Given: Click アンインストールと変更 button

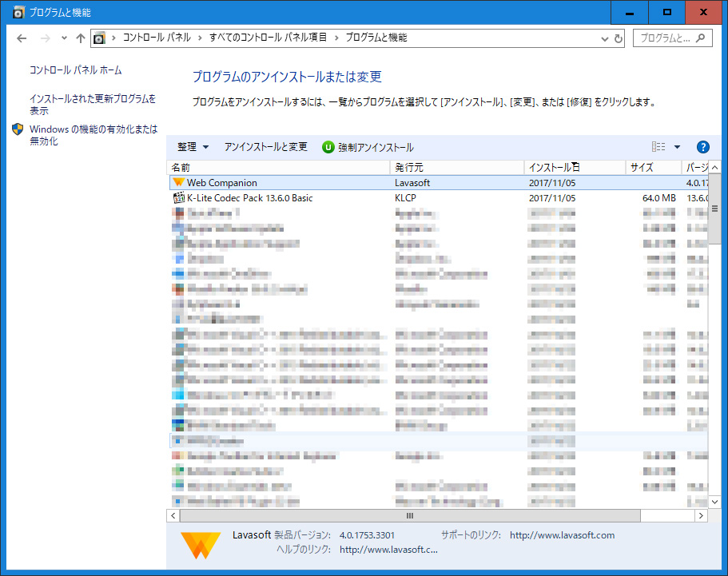Looking at the screenshot, I should click(265, 147).
